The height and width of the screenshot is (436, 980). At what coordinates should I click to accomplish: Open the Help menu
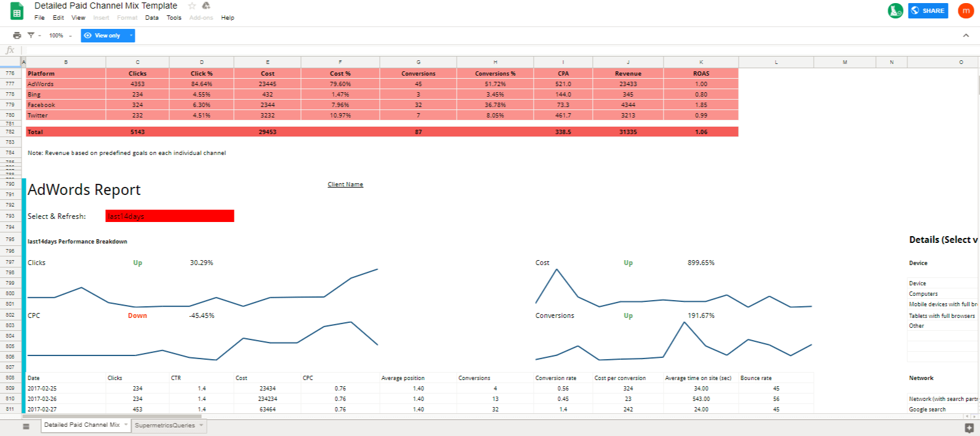pyautogui.click(x=228, y=18)
